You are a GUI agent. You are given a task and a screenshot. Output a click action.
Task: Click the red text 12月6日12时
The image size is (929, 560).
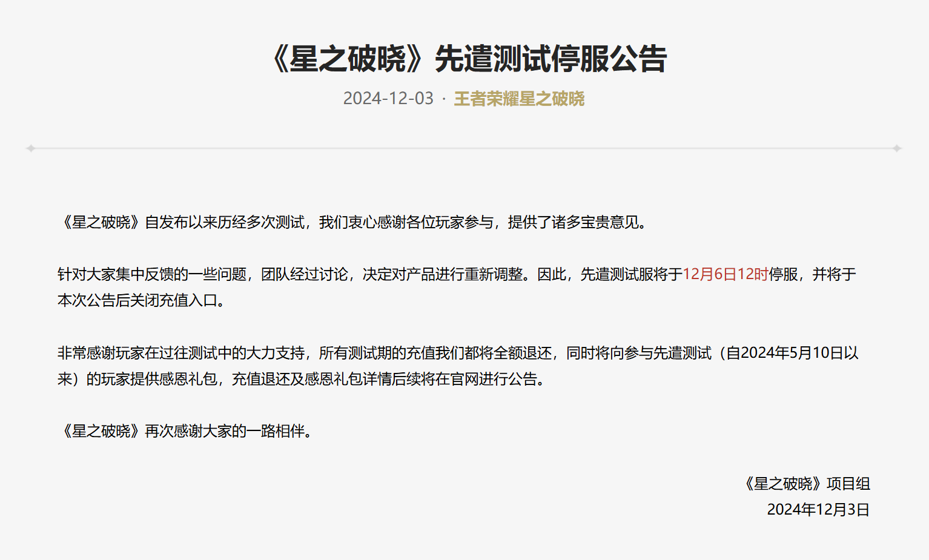pos(726,274)
